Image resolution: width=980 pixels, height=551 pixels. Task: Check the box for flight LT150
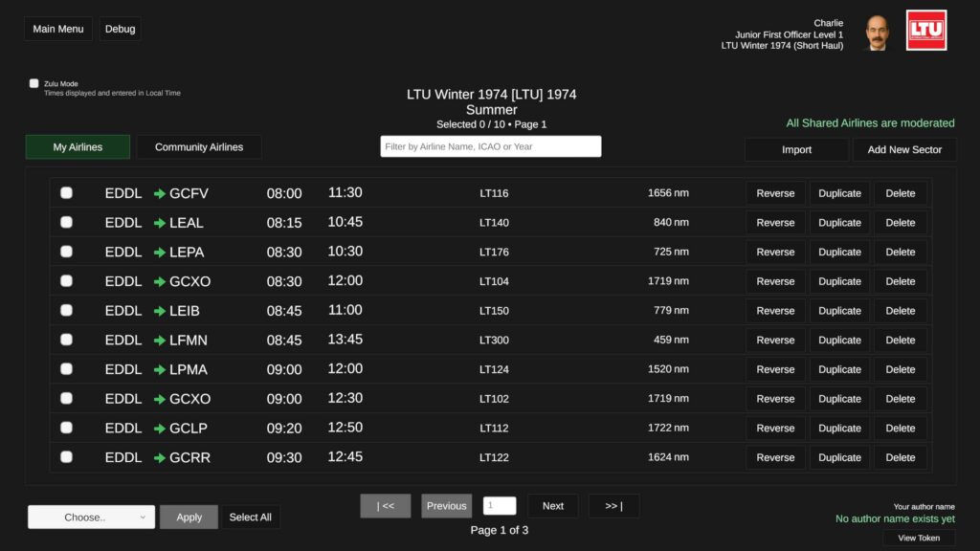click(66, 310)
